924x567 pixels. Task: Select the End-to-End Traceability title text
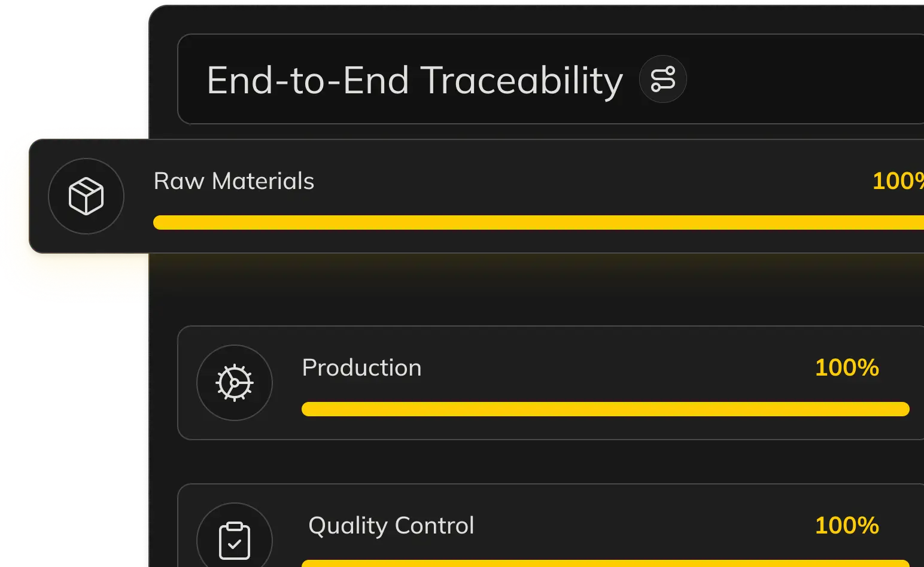(414, 81)
